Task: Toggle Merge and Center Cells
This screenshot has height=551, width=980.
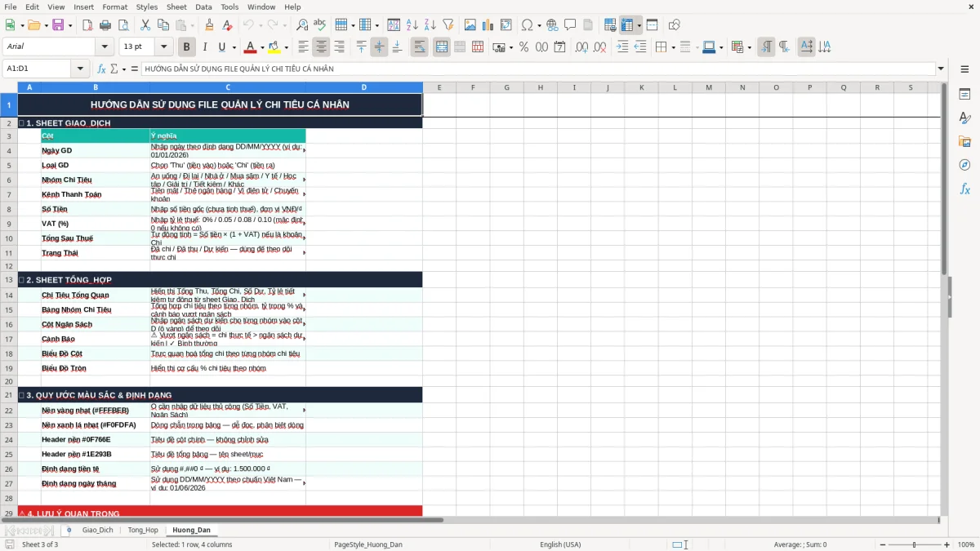Action: pos(442,47)
